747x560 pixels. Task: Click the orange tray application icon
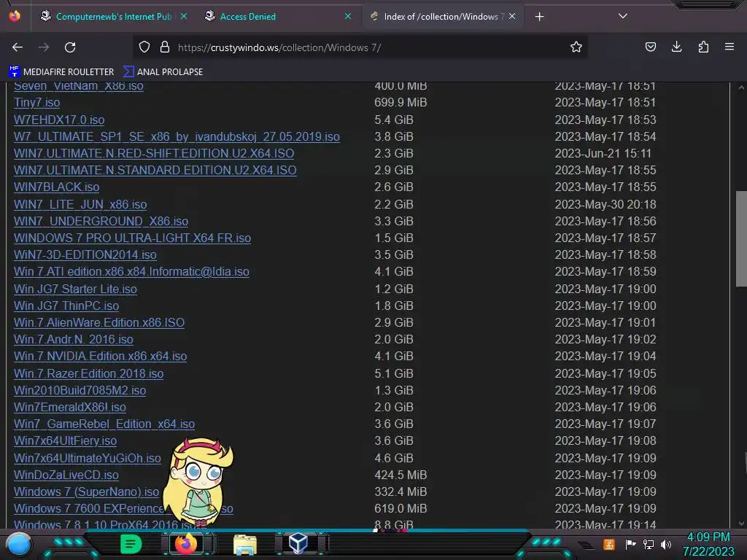pos(609,544)
